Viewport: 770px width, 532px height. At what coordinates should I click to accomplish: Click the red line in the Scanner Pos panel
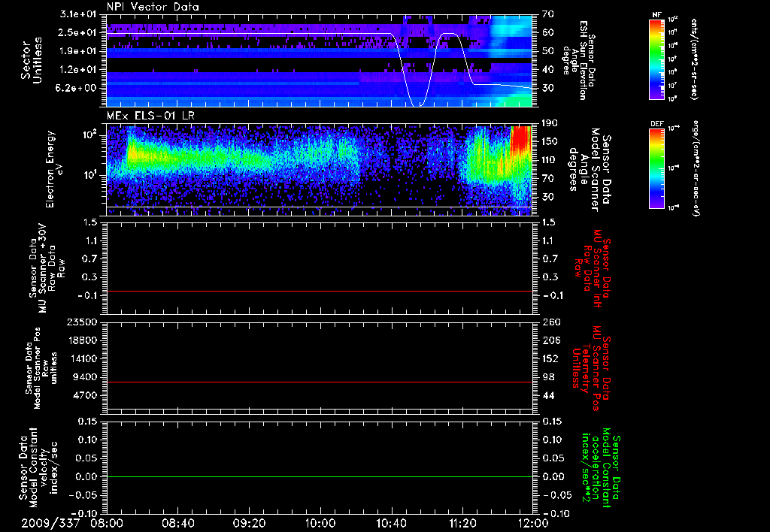pos(319,382)
